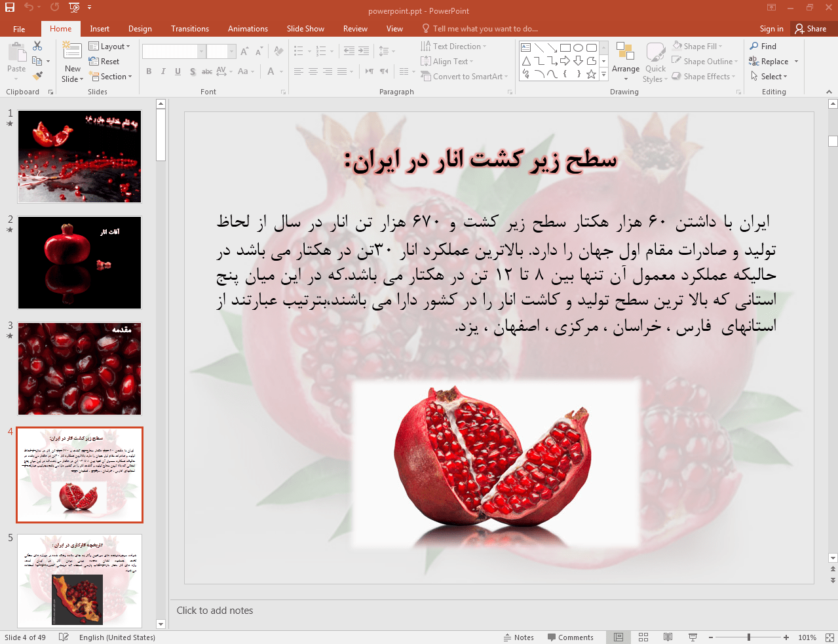Toggle the Notes pane
The image size is (838, 644).
coord(518,637)
